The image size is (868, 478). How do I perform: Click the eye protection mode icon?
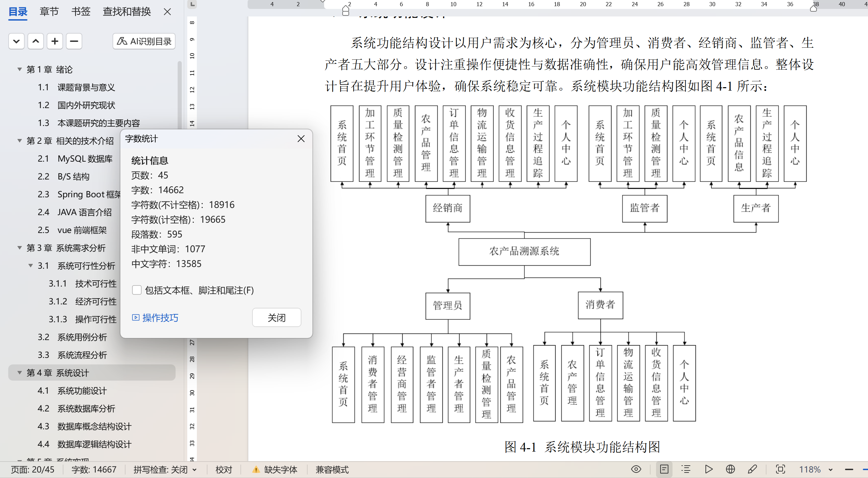click(636, 469)
